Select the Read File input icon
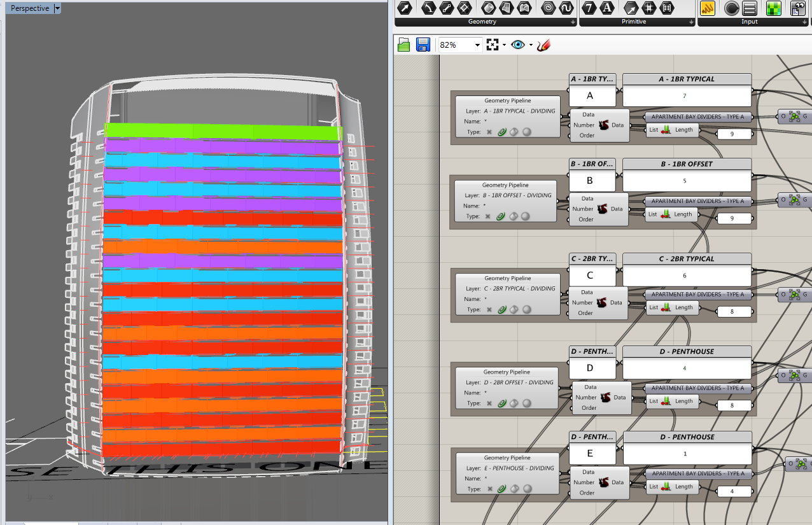The height and width of the screenshot is (525, 812). click(797, 8)
